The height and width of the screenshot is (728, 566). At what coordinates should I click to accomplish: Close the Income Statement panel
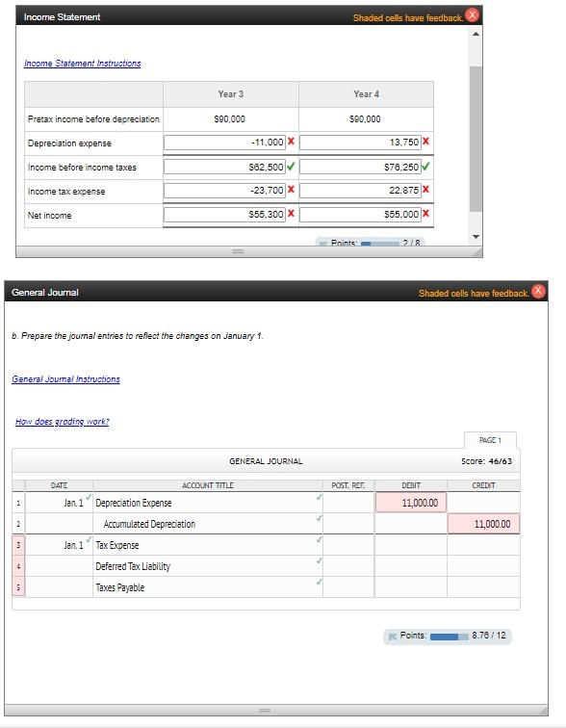tap(472, 14)
